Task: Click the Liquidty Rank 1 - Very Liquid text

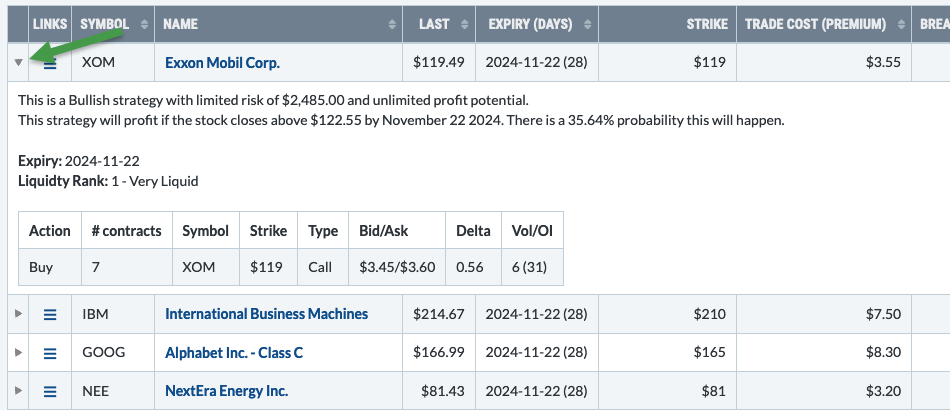Action: pyautogui.click(x=108, y=181)
